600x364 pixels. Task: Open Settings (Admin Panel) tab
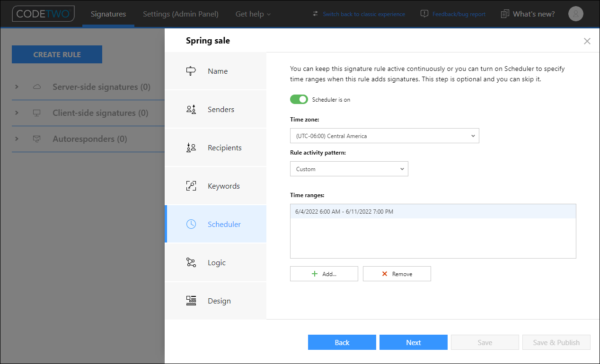[181, 14]
